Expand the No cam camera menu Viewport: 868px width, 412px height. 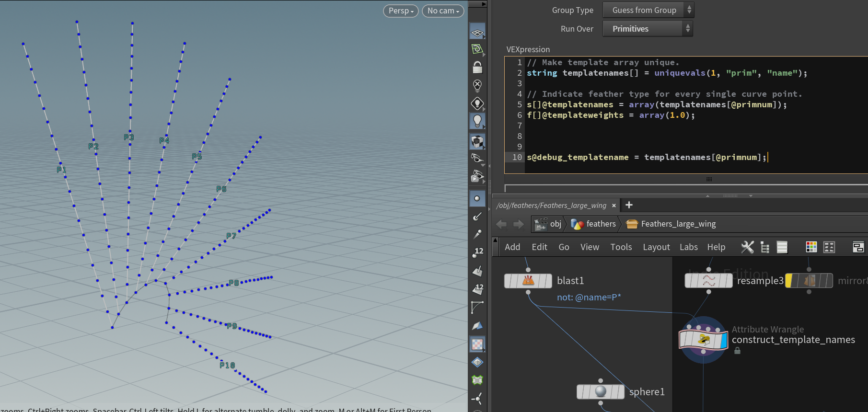click(443, 11)
